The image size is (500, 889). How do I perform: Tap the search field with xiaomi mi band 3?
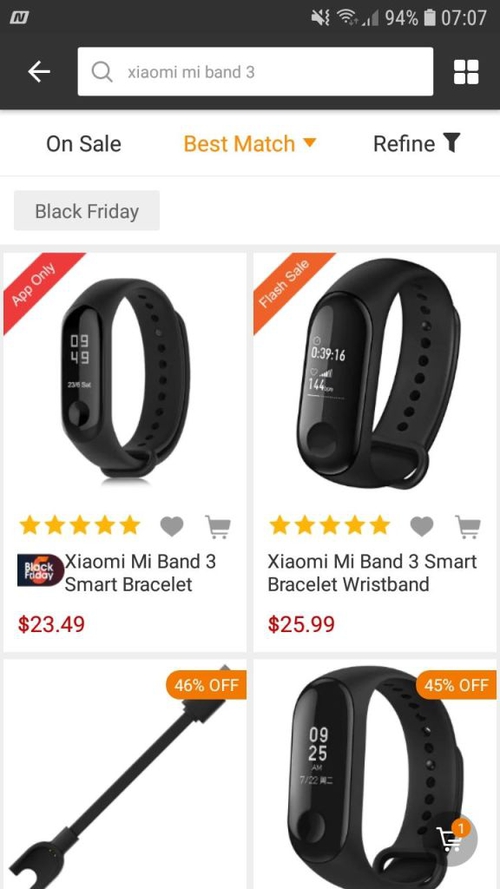255,71
